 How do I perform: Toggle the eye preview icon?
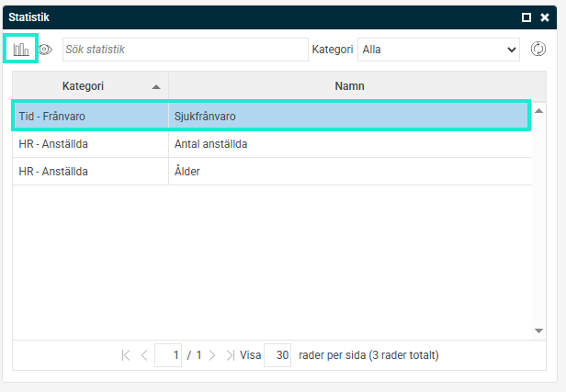pyautogui.click(x=45, y=50)
